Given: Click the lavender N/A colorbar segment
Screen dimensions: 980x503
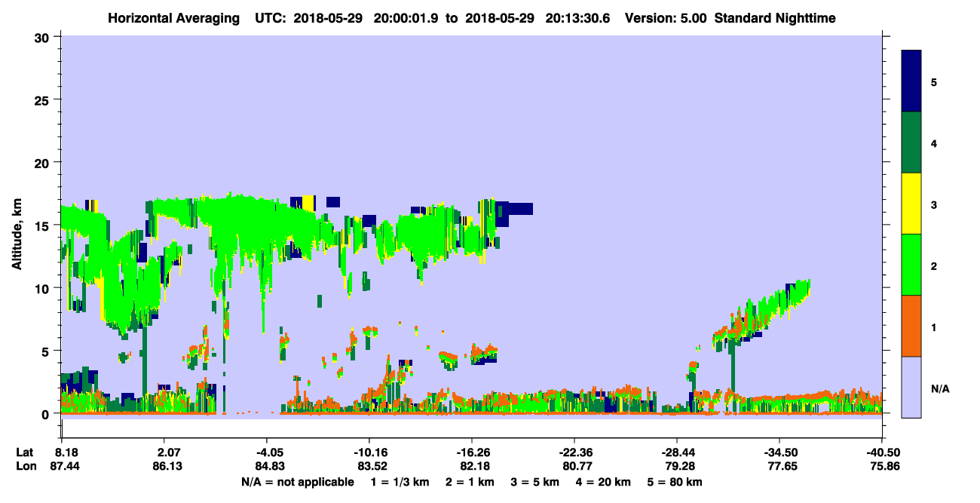Looking at the screenshot, I should (911, 387).
